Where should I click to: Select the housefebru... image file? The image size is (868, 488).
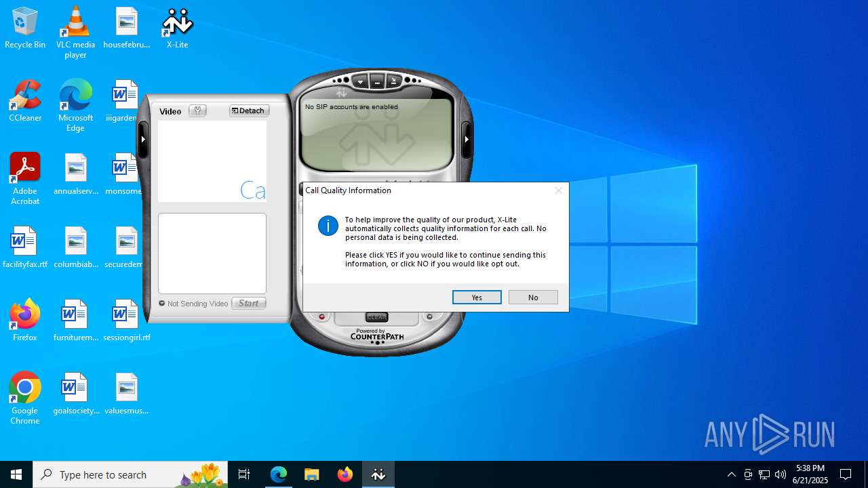coord(126,28)
